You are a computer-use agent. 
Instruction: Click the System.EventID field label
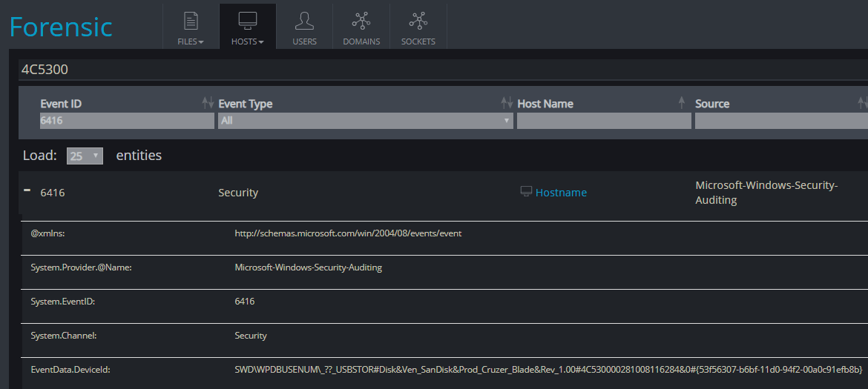click(x=62, y=302)
